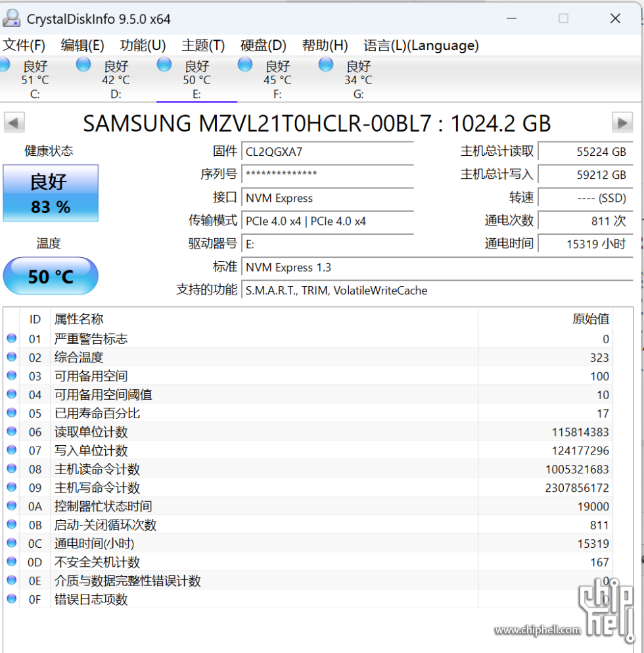This screenshot has width=644, height=653.
Task: Click the 50 °C temperature button
Action: click(x=51, y=276)
